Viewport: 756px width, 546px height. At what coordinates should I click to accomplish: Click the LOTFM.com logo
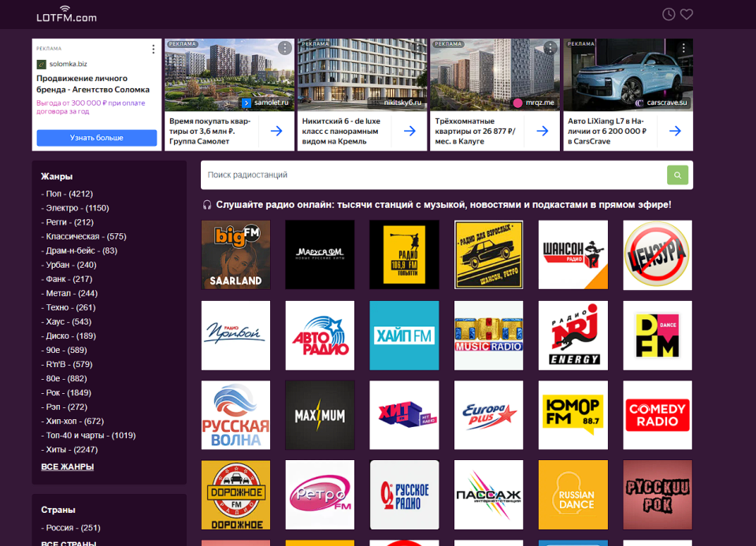(66, 14)
